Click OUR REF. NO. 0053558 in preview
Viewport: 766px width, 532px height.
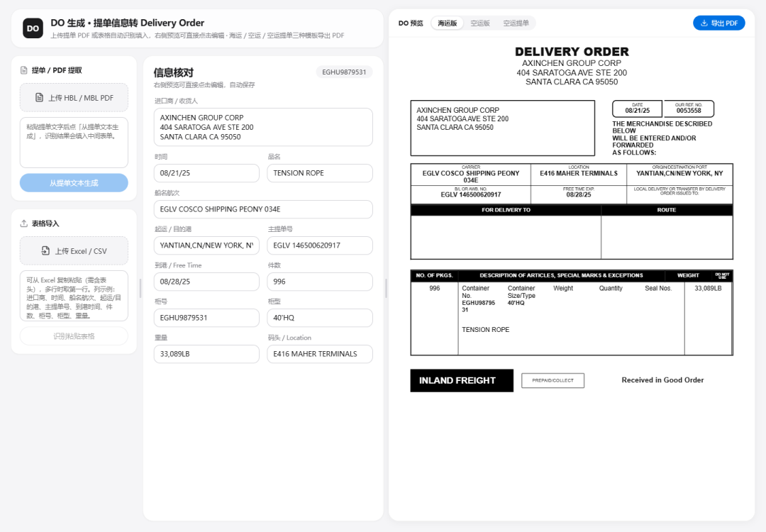[x=688, y=109]
